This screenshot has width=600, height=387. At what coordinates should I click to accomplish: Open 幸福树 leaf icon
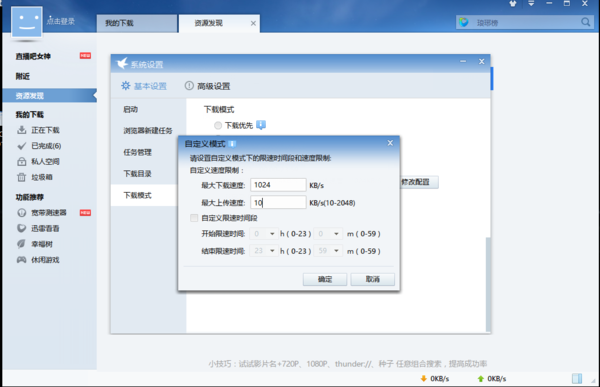(x=21, y=244)
